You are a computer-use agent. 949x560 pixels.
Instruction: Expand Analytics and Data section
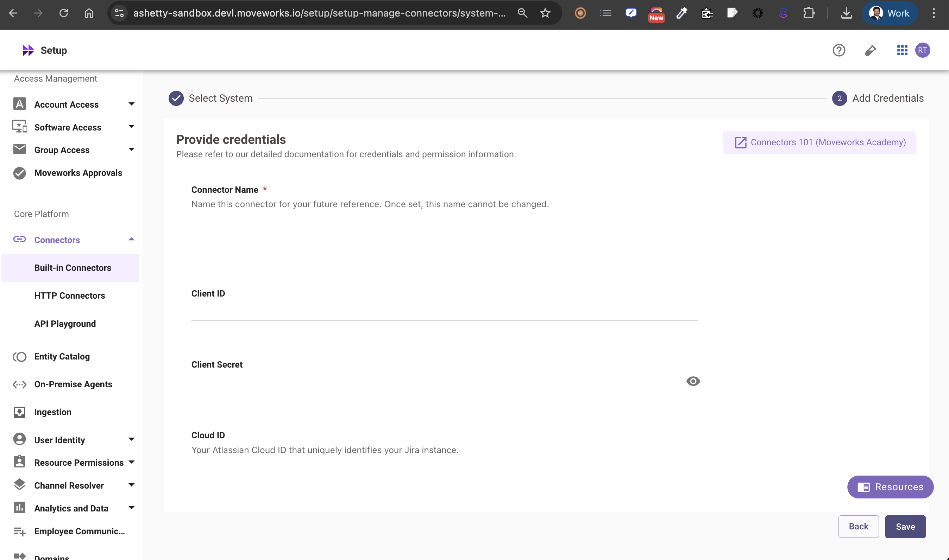click(131, 508)
